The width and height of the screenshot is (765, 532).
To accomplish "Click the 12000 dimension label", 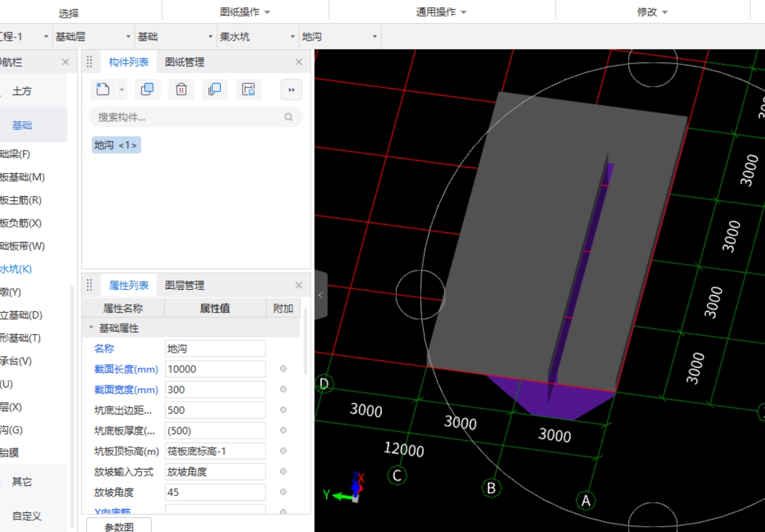I will tap(404, 449).
